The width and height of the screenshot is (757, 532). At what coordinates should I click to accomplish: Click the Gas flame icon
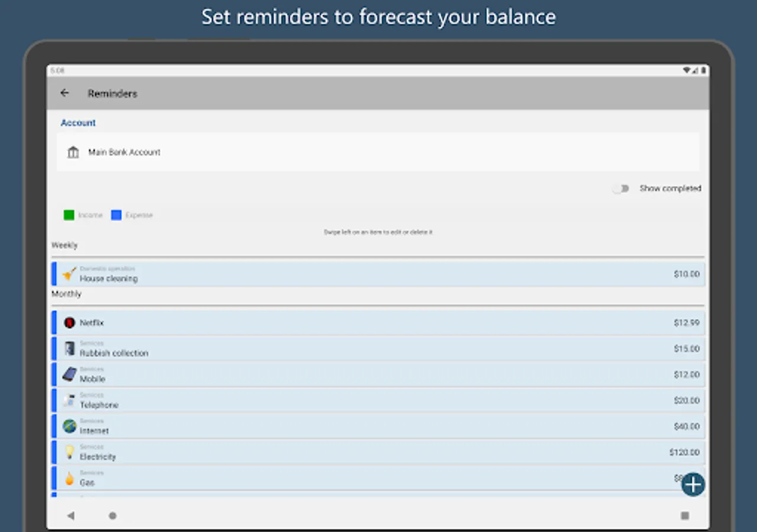coord(69,479)
